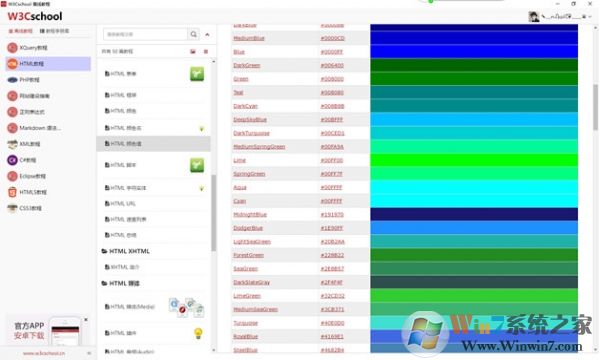
Task: Click the #191970 hex value link
Action: 332,215
